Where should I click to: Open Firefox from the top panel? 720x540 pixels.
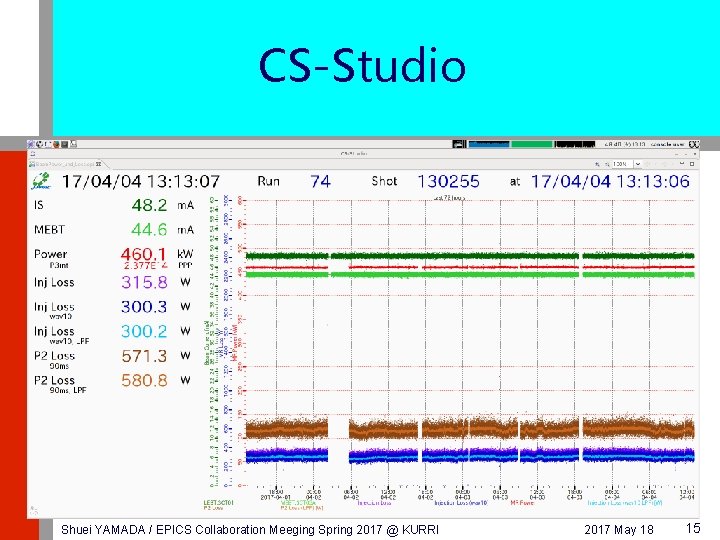point(56,144)
